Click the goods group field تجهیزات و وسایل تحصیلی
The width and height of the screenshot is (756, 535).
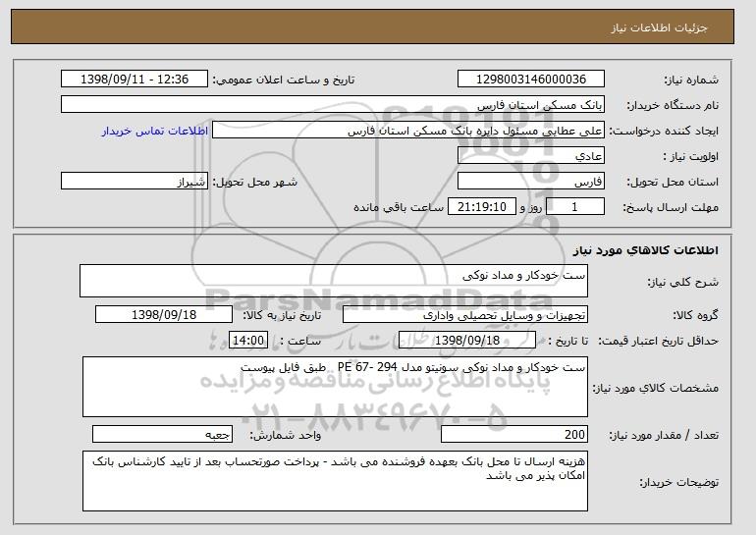tap(465, 315)
